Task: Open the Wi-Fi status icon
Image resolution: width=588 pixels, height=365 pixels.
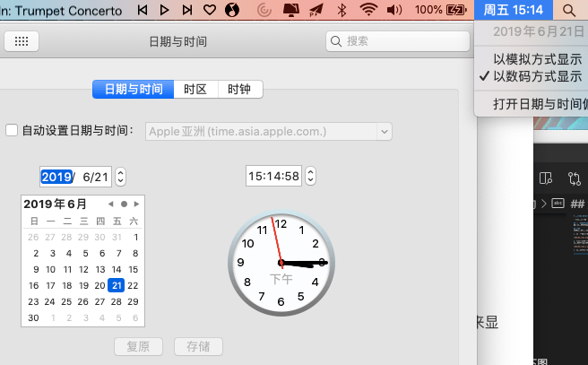Action: 368,10
